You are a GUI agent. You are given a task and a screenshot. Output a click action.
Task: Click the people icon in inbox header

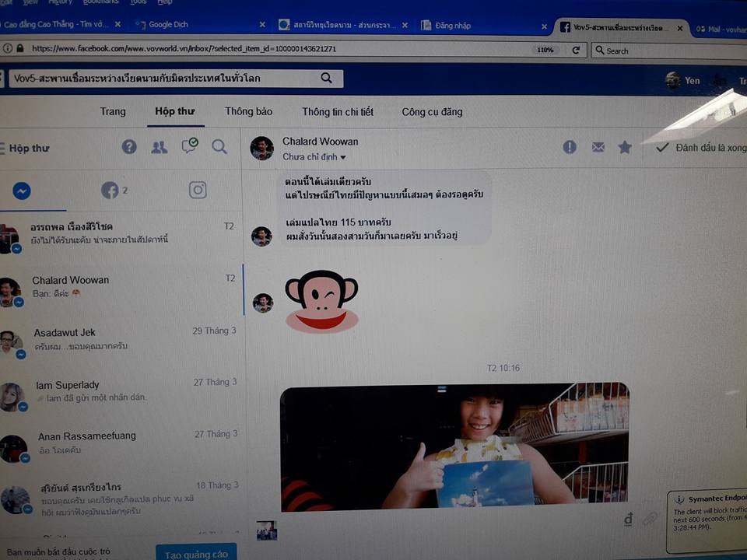point(159,147)
